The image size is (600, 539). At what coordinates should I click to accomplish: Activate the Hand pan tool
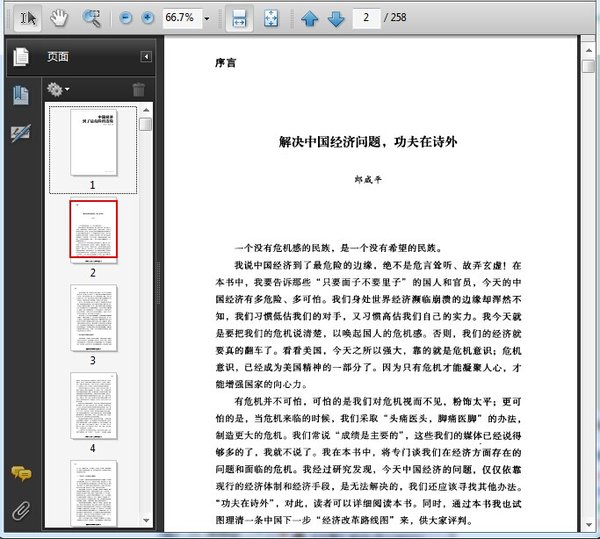60,18
